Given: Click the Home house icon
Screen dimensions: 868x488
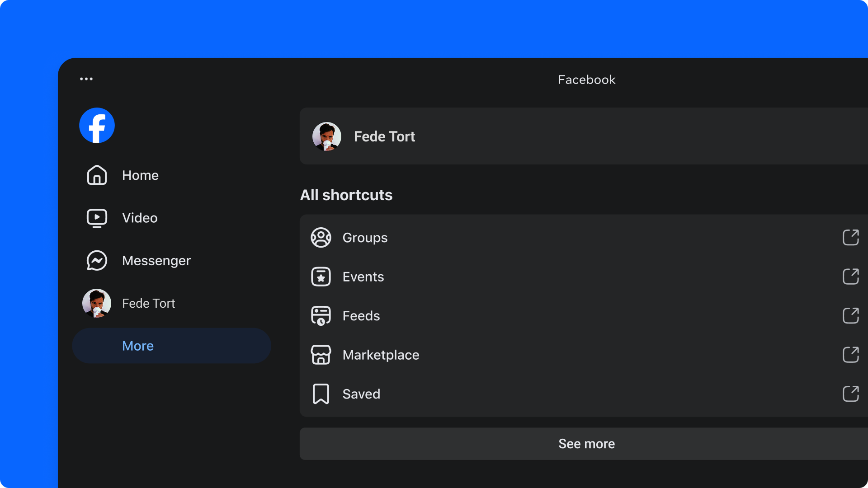Looking at the screenshot, I should click(97, 175).
